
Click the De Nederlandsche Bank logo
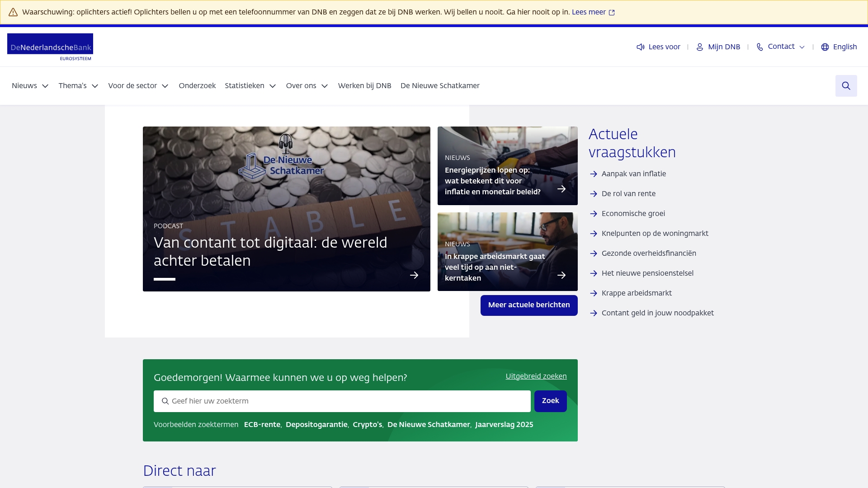pyautogui.click(x=50, y=47)
